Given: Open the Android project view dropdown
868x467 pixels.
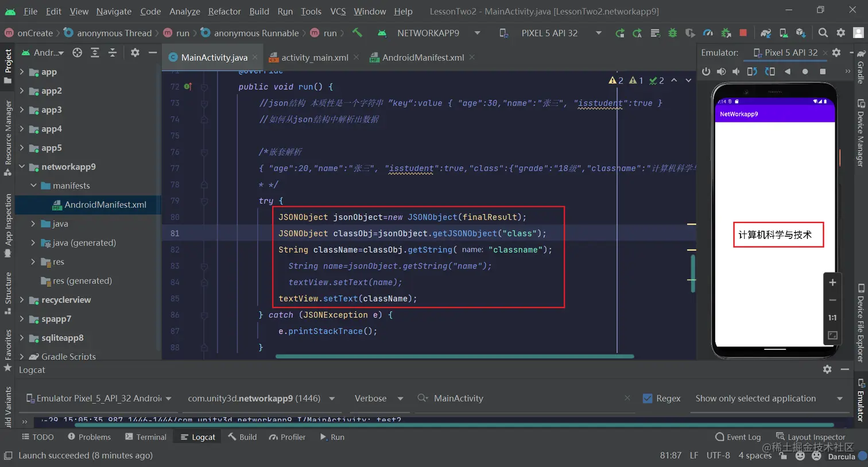Looking at the screenshot, I should click(42, 52).
